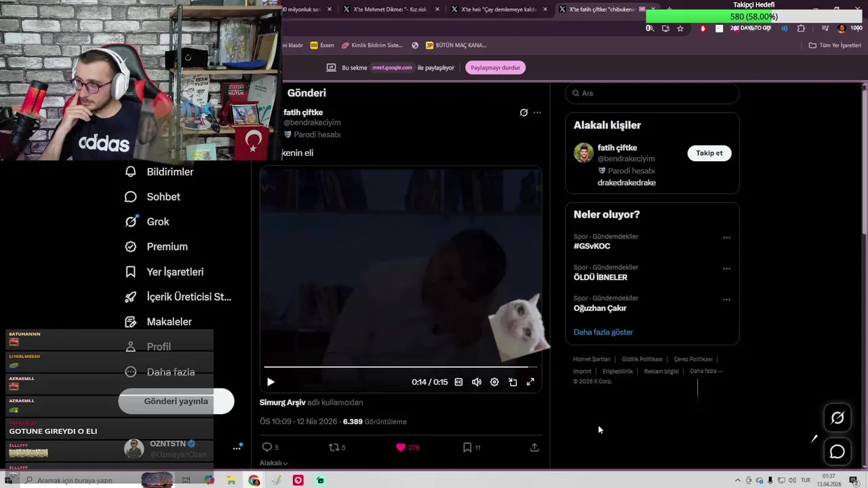Toggle video captions (CC)

(458, 382)
